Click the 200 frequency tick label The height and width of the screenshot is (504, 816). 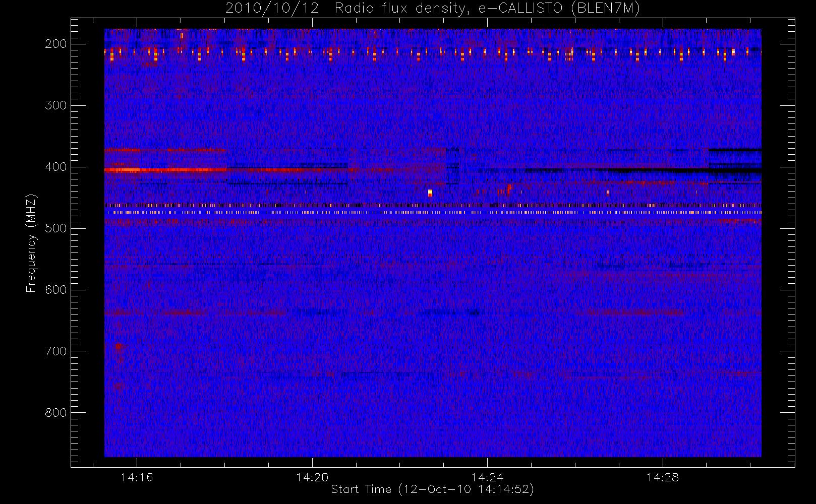click(x=56, y=44)
